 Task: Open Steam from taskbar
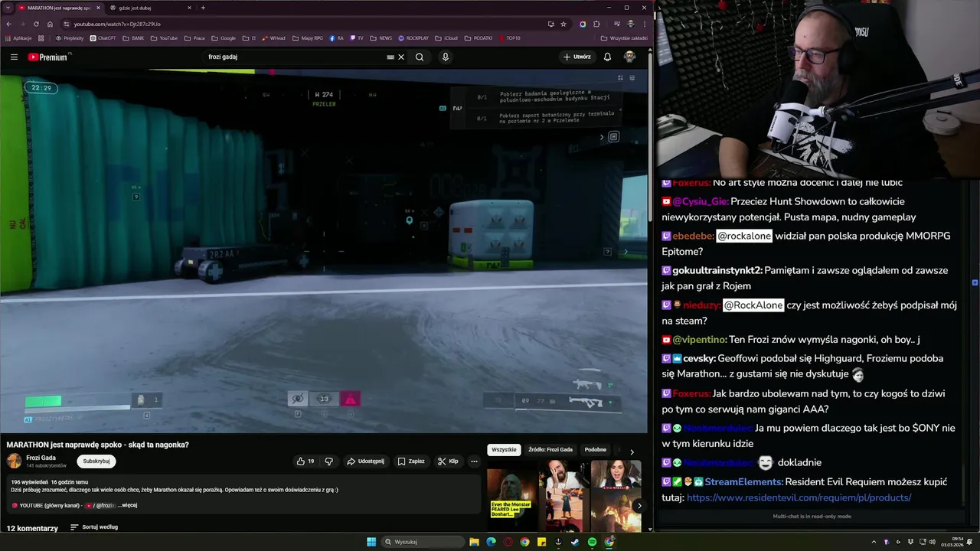click(x=575, y=542)
